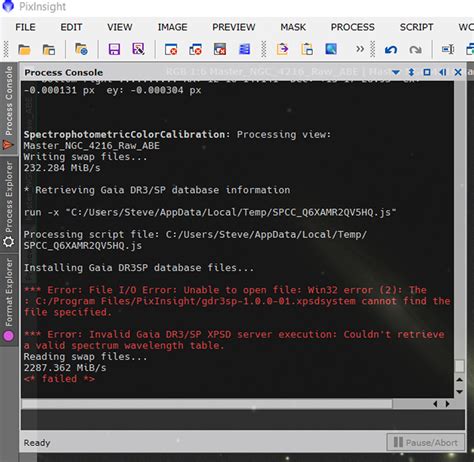
Task: Click the red '<* failed *>' line
Action: (59, 379)
